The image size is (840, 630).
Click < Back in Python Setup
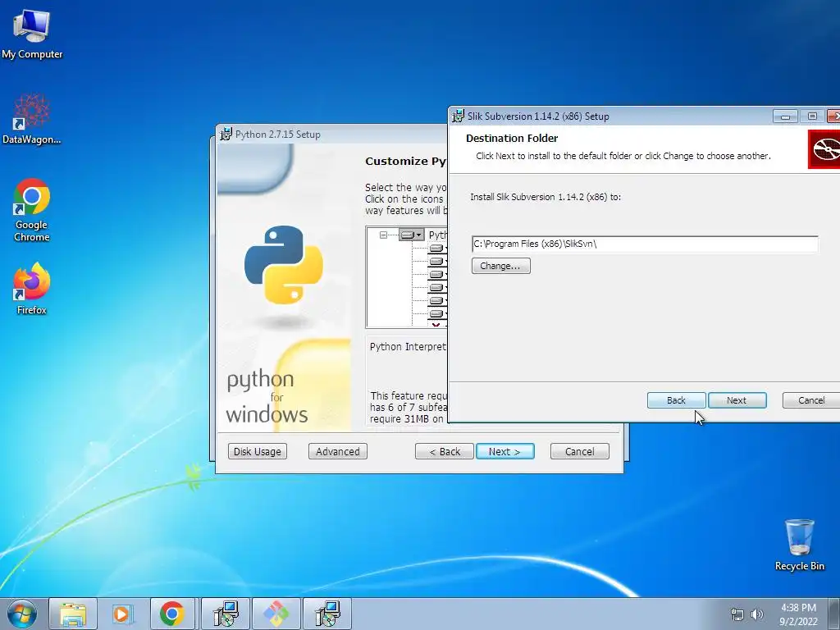coord(445,452)
